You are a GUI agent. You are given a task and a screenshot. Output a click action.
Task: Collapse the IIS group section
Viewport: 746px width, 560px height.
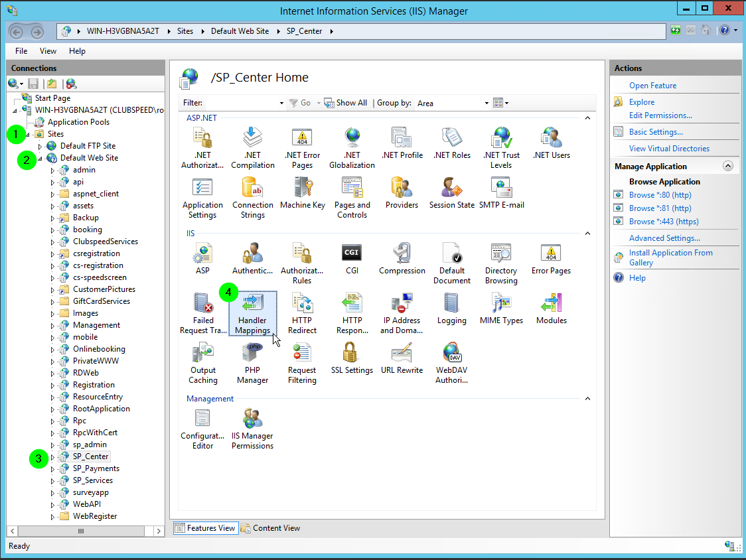click(x=587, y=234)
